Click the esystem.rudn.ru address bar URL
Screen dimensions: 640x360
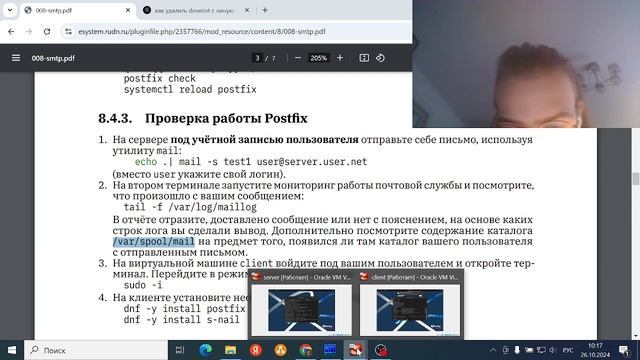202,31
